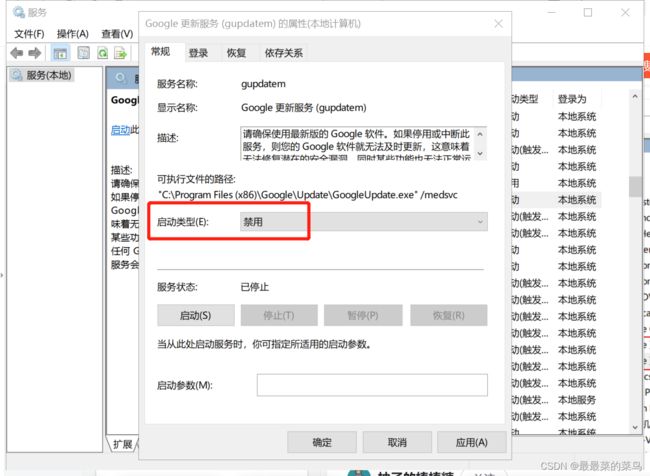Click the magnifier icon in services pane header
The width and height of the screenshot is (650, 476).
(120, 78)
